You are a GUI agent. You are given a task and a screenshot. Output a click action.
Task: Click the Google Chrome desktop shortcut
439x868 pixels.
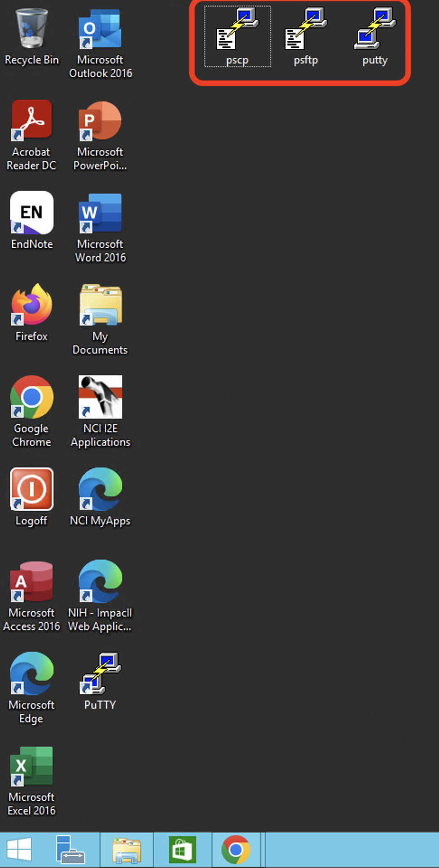[x=32, y=397]
